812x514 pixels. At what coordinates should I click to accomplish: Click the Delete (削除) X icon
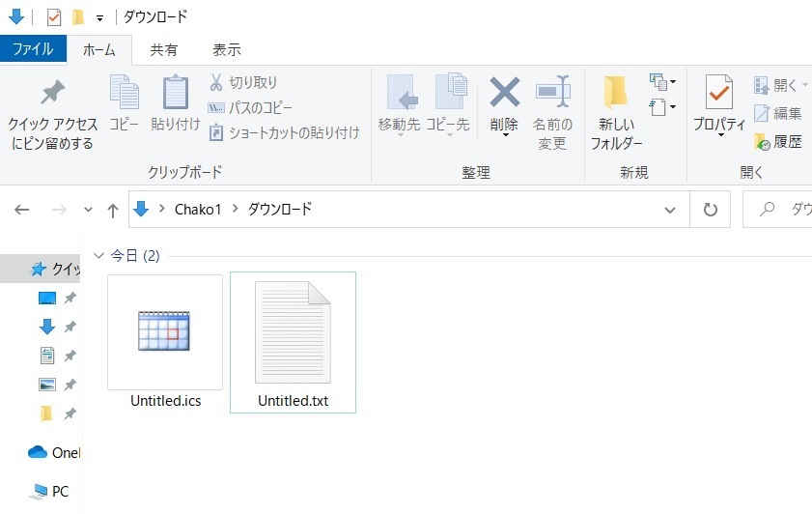504,95
